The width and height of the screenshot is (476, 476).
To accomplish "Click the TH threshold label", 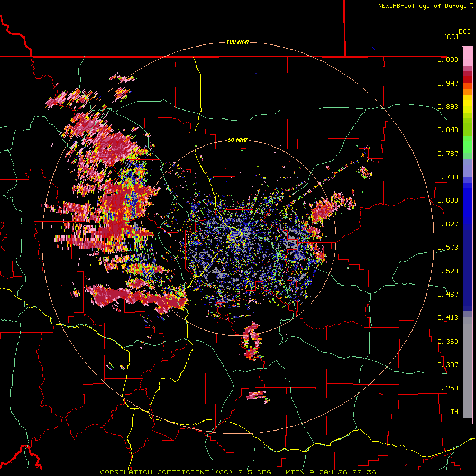I will (454, 412).
